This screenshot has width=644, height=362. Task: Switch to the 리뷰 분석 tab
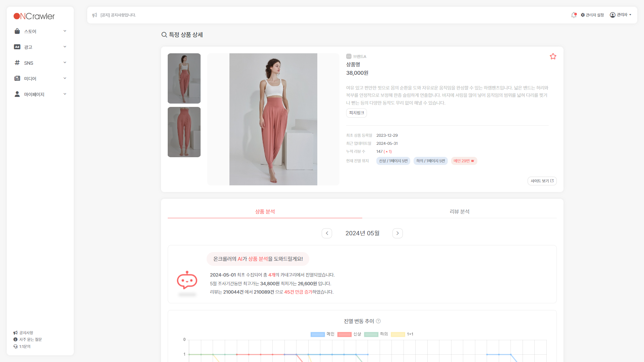(460, 212)
